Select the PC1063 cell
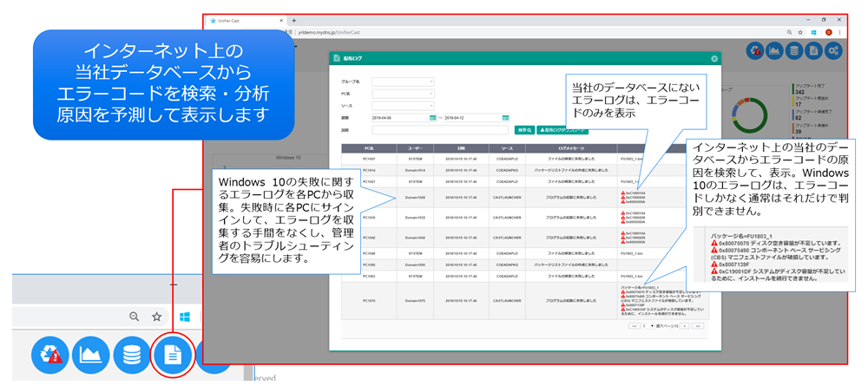This screenshot has width=868, height=392. 369,276
